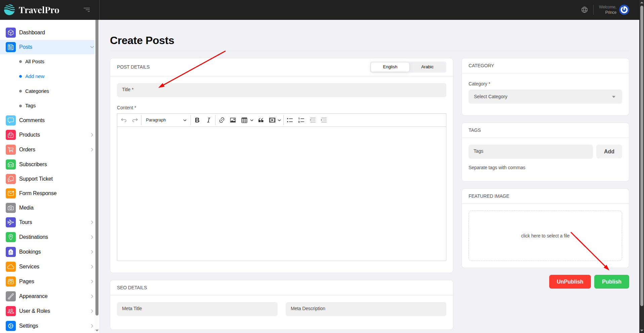
Task: Click the Publish button
Action: point(611,282)
